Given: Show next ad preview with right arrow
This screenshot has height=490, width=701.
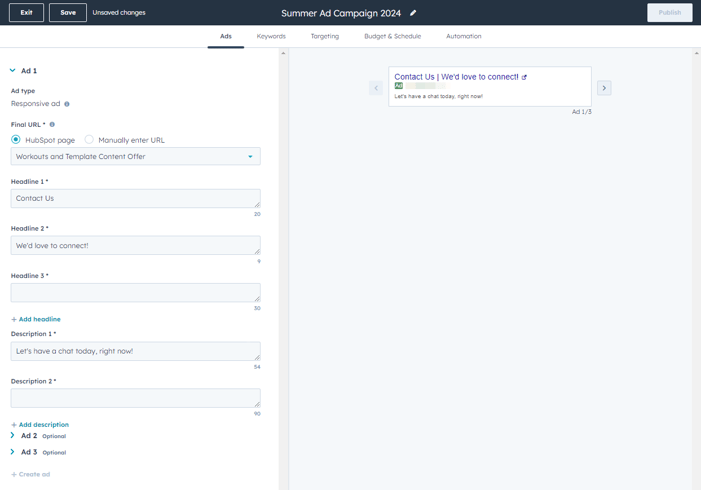Looking at the screenshot, I should 604,88.
